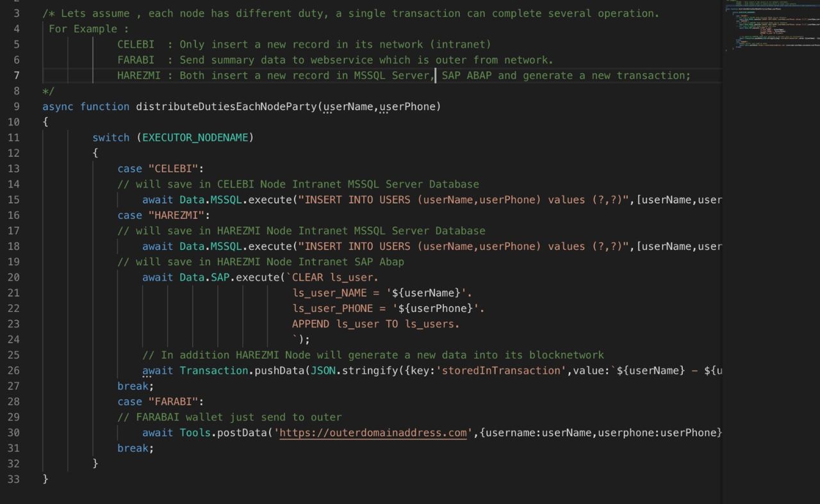Click line number 9 in the gutter
The image size is (820, 504).
(15, 106)
